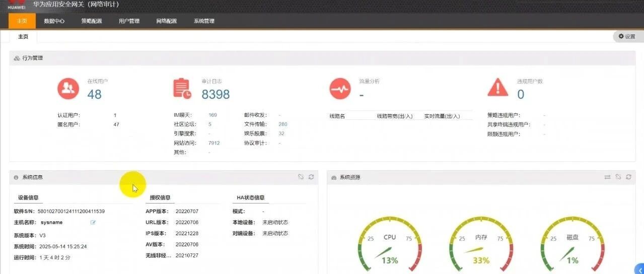Click the 实时流量(出/入) column header
The height and width of the screenshot is (274, 644).
[x=442, y=116]
